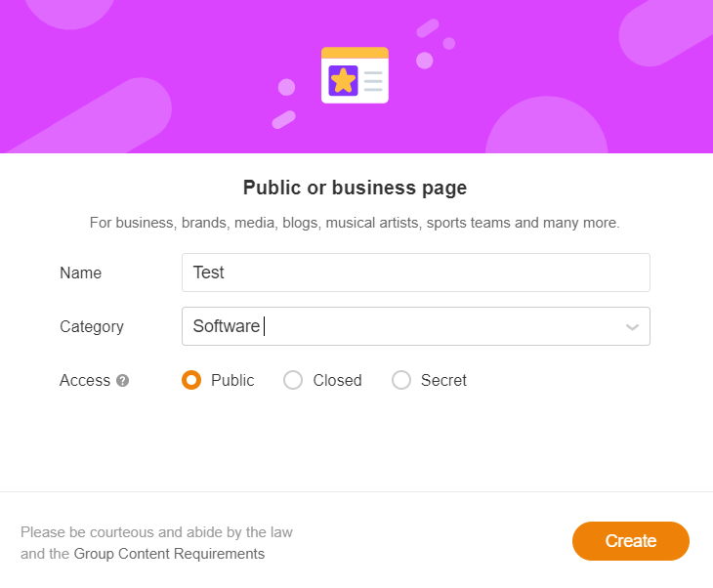Click the "Secret" label text
This screenshot has width=713, height=588.
click(x=443, y=380)
